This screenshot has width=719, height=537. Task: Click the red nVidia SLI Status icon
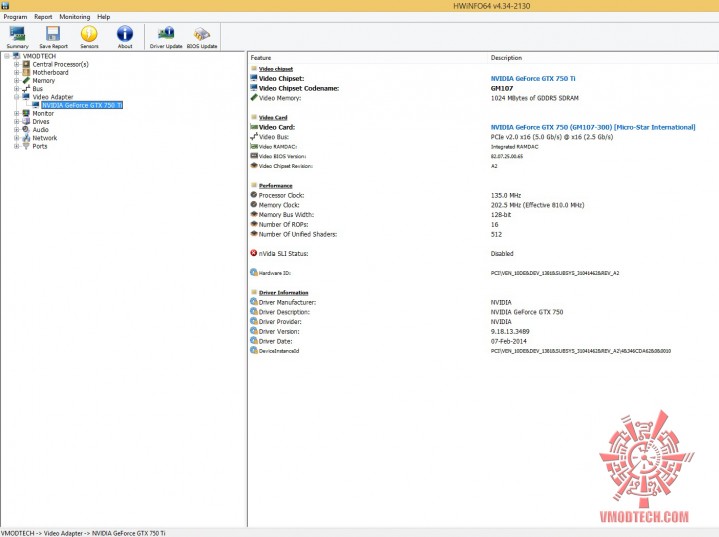click(254, 253)
